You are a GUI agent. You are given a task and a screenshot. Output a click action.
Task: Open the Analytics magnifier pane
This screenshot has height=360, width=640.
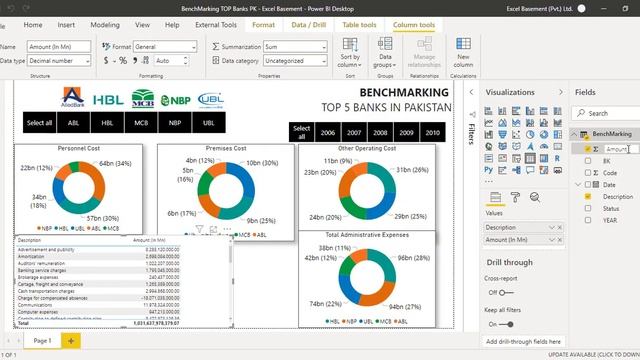pos(535,198)
